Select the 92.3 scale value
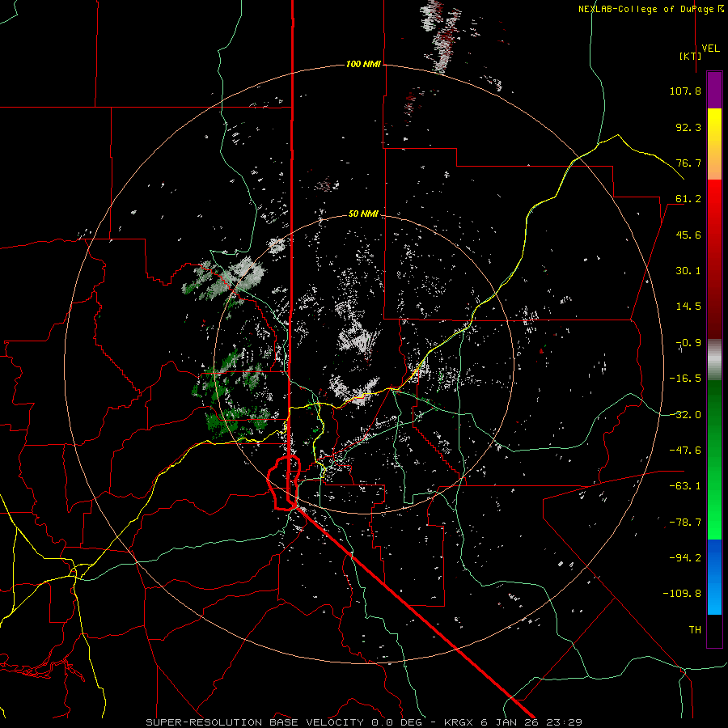 688,127
